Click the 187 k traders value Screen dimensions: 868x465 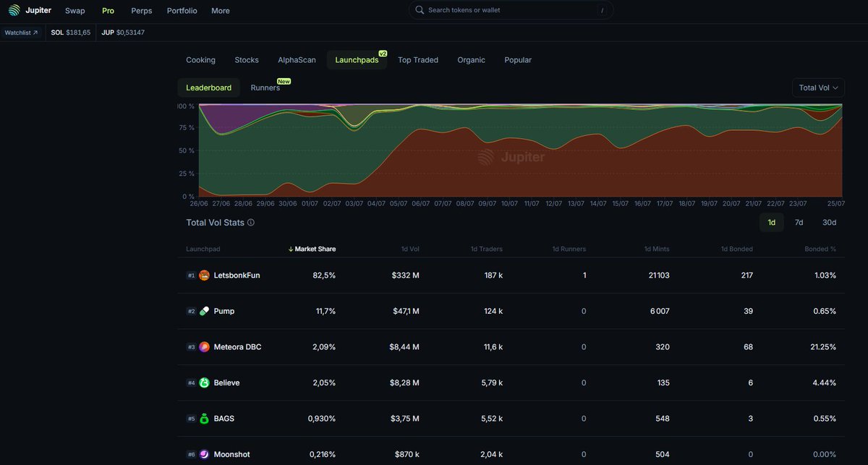tap(493, 276)
